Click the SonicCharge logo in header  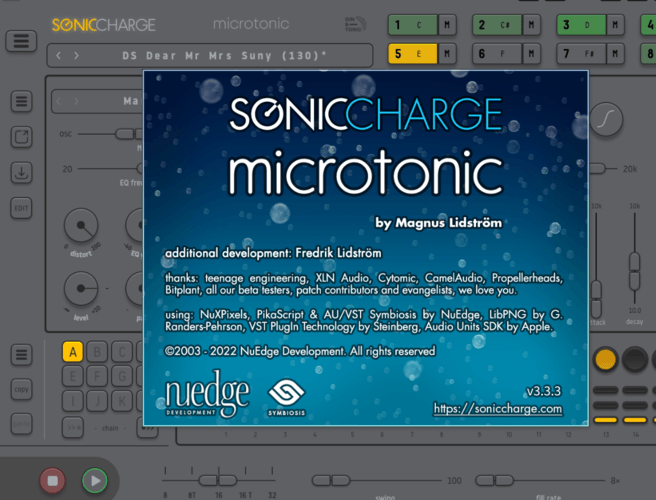pyautogui.click(x=104, y=25)
